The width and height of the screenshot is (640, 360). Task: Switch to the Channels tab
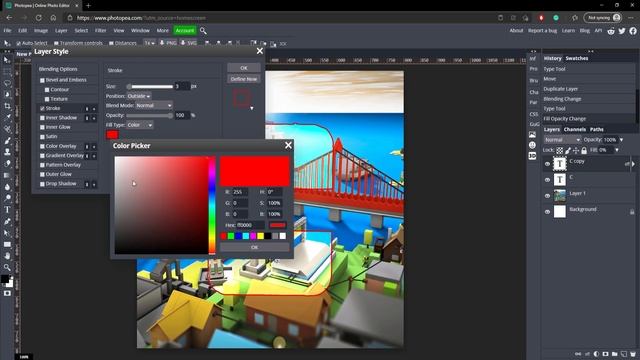[574, 129]
